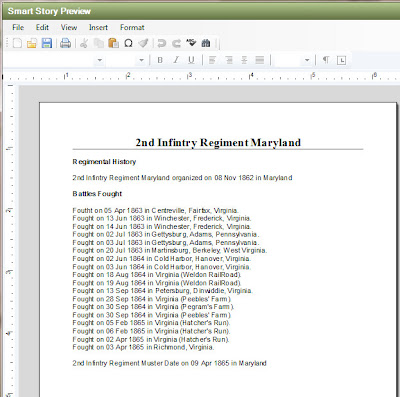The image size is (400, 397).
Task: Open the Insert menu
Action: [98, 27]
